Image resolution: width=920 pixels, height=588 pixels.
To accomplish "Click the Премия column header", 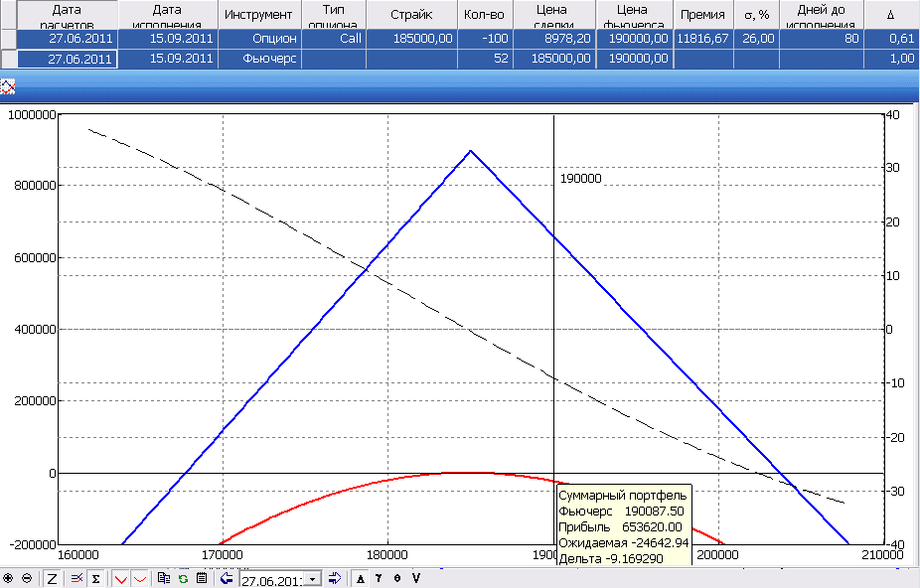I will click(702, 15).
